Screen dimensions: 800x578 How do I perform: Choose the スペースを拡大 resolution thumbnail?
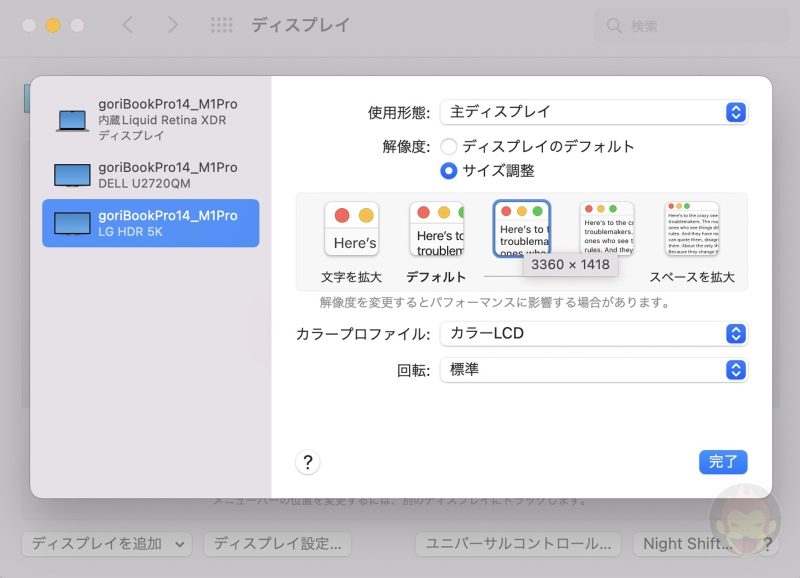pyautogui.click(x=692, y=229)
